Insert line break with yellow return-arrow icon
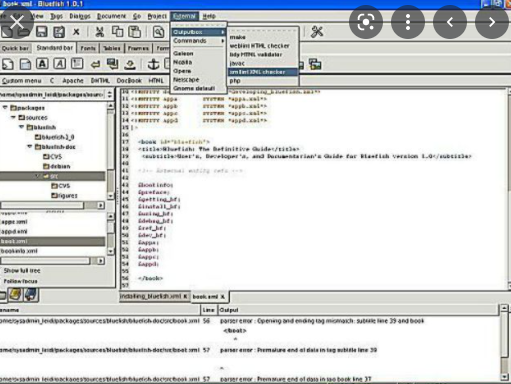Image resolution: width=511 pixels, height=384 pixels. (95, 64)
